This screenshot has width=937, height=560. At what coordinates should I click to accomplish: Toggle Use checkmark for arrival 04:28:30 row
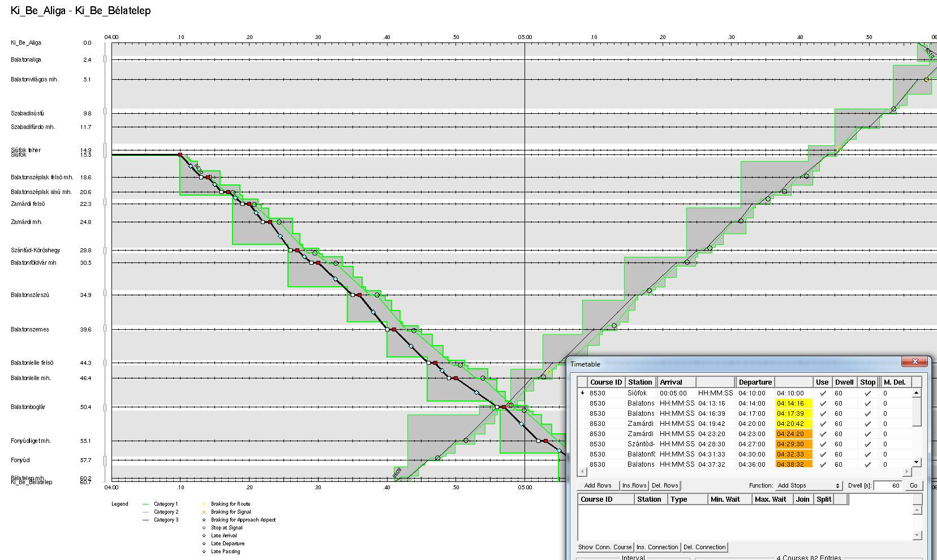point(823,444)
